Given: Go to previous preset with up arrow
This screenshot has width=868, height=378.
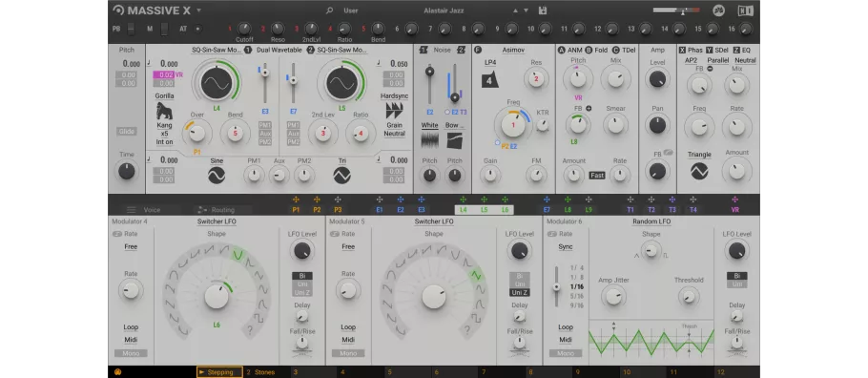Looking at the screenshot, I should click(515, 10).
